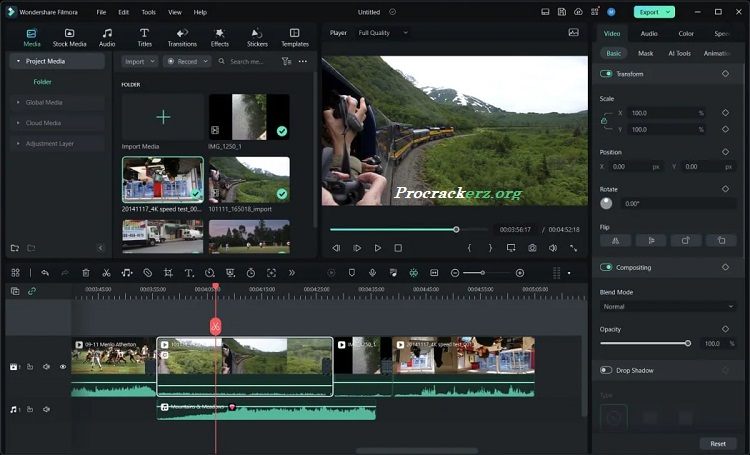Enable the Drop Shadow toggle
The height and width of the screenshot is (455, 750).
pos(606,370)
